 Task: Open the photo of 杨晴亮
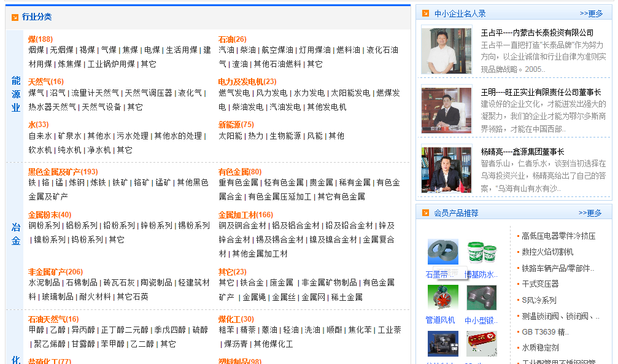tap(446, 170)
